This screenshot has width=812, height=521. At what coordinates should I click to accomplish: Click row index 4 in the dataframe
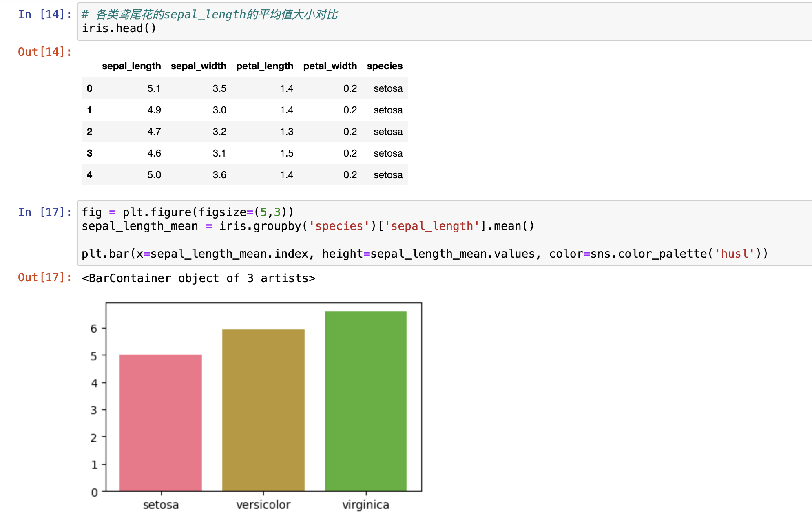pyautogui.click(x=90, y=175)
